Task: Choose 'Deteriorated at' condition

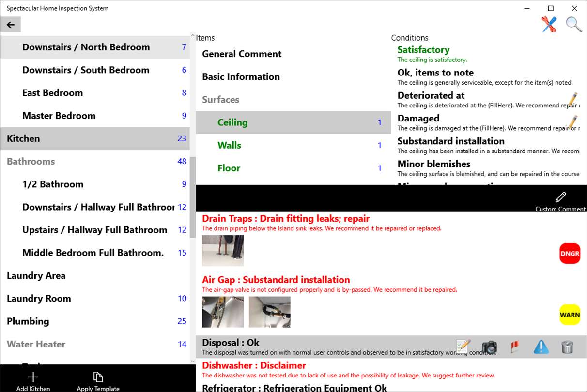Action: [x=488, y=100]
